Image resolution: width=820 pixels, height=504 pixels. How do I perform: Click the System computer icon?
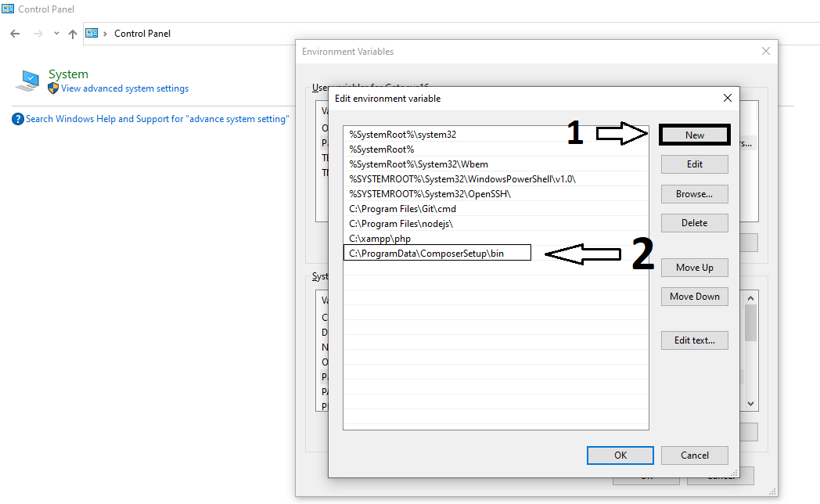28,80
